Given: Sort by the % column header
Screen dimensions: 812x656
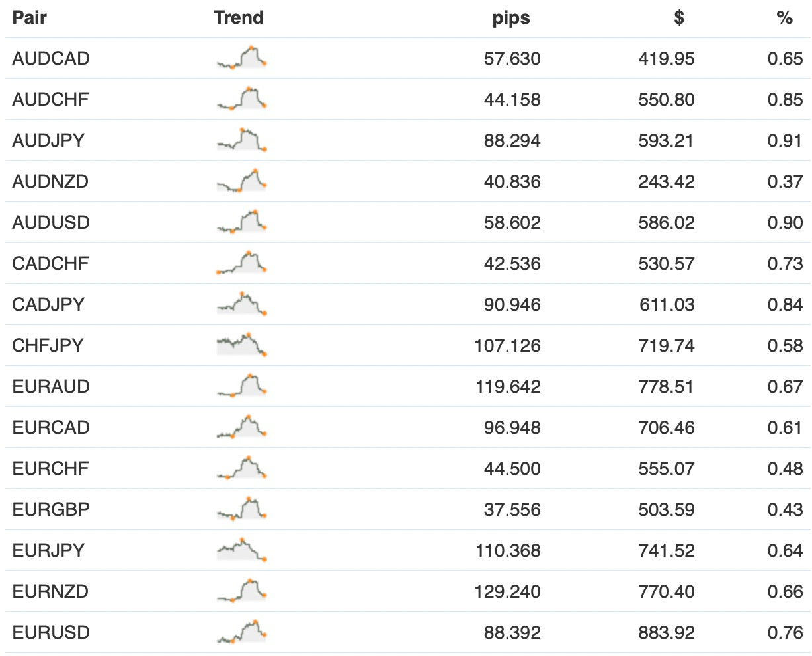Looking at the screenshot, I should click(785, 18).
